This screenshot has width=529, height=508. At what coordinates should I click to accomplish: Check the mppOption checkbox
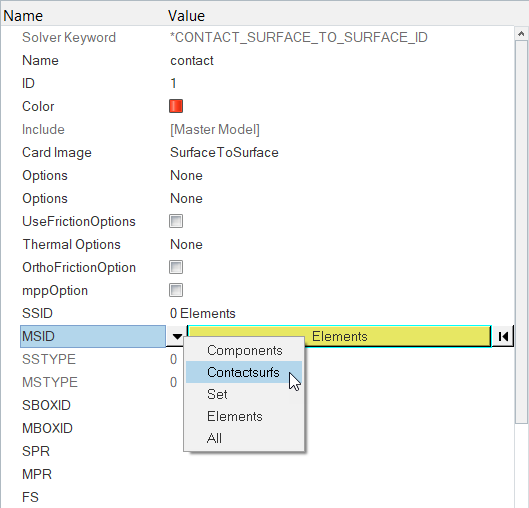pos(176,290)
